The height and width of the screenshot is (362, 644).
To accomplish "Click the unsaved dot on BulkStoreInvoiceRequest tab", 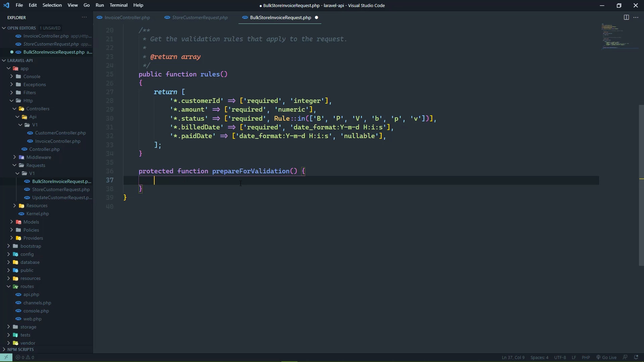I will 316,17.
